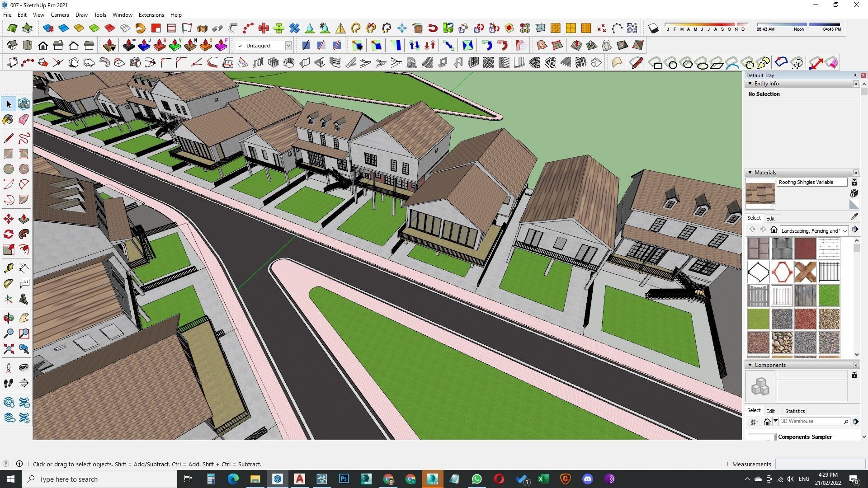Activate the Pan hand tool
868x488 pixels.
pos(24,318)
